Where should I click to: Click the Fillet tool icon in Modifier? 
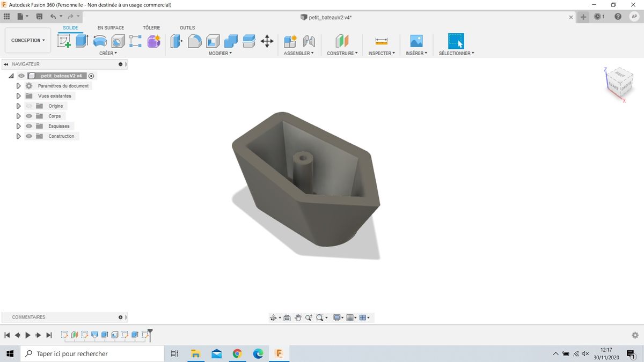[x=195, y=41]
